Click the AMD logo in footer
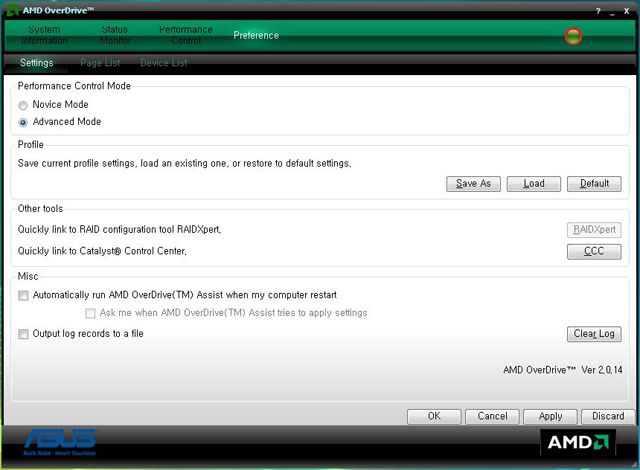The image size is (640, 470). click(578, 442)
